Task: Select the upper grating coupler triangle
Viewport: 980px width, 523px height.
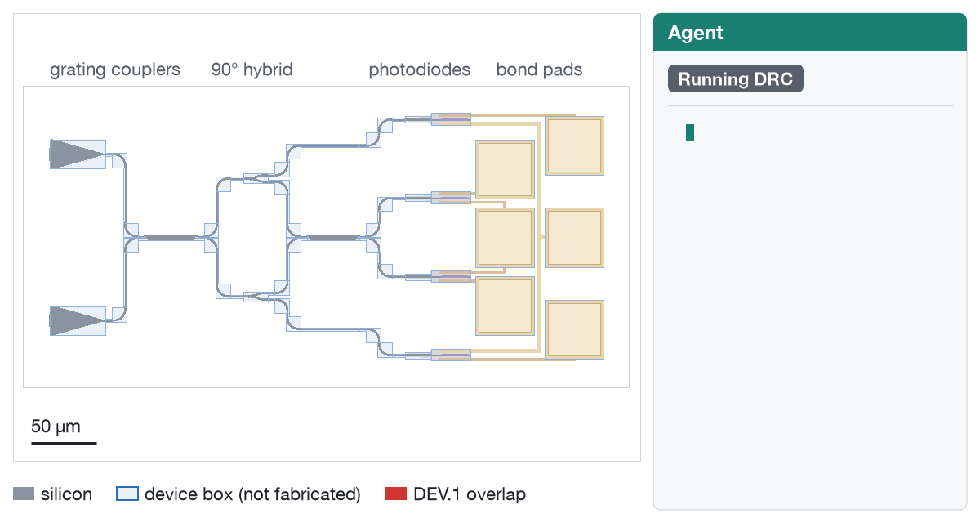Action: (x=78, y=154)
